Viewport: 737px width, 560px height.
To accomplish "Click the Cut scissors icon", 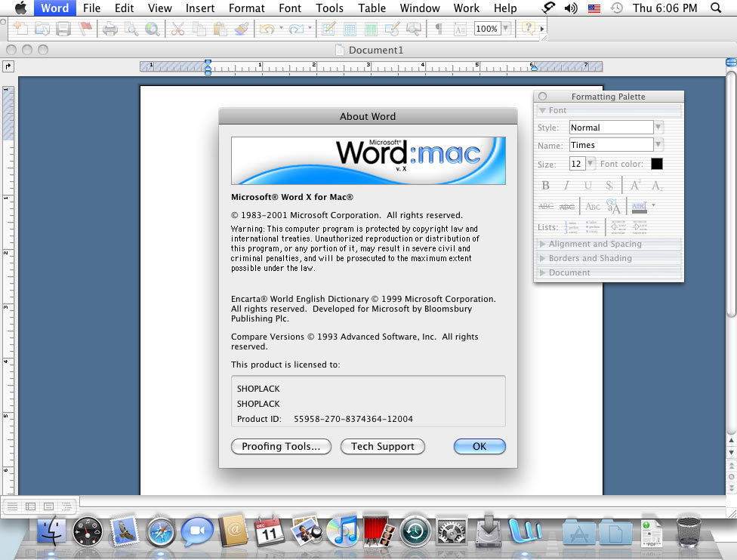I will click(178, 29).
